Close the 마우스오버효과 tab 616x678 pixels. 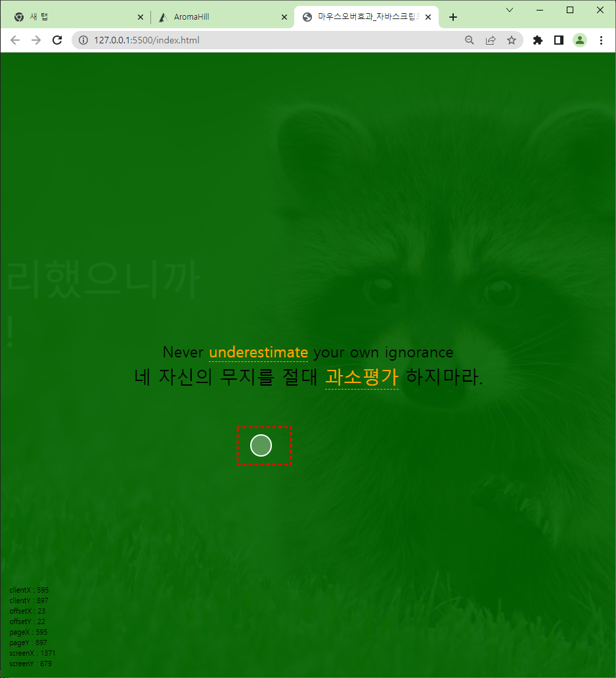428,17
